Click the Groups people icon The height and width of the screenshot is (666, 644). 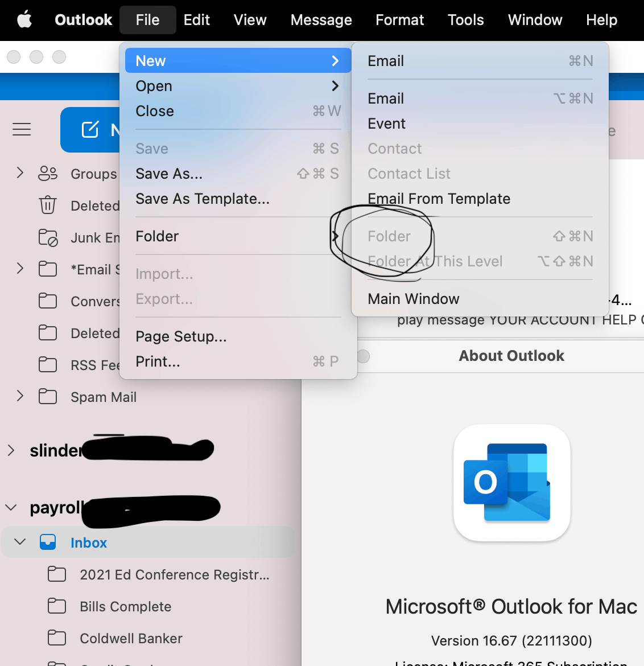pyautogui.click(x=48, y=173)
